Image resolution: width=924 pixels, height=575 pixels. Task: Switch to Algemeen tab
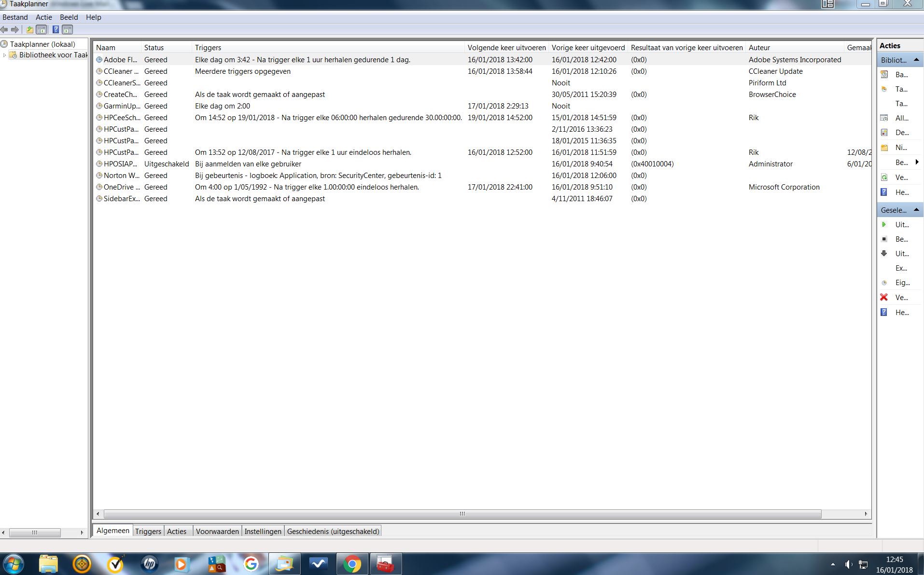[113, 531]
